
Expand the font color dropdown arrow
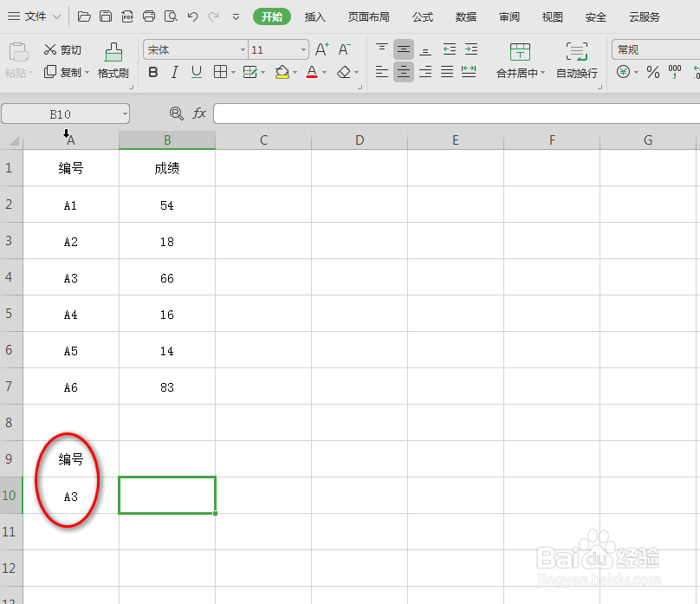[x=325, y=72]
